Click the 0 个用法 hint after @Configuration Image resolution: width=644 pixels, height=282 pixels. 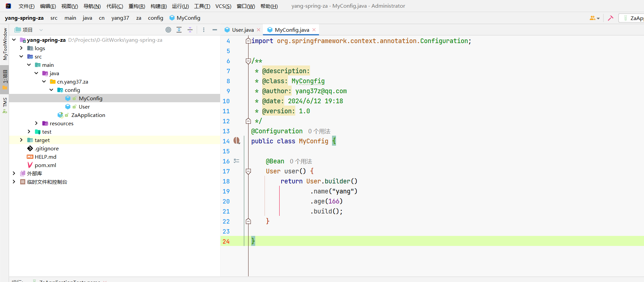319,131
